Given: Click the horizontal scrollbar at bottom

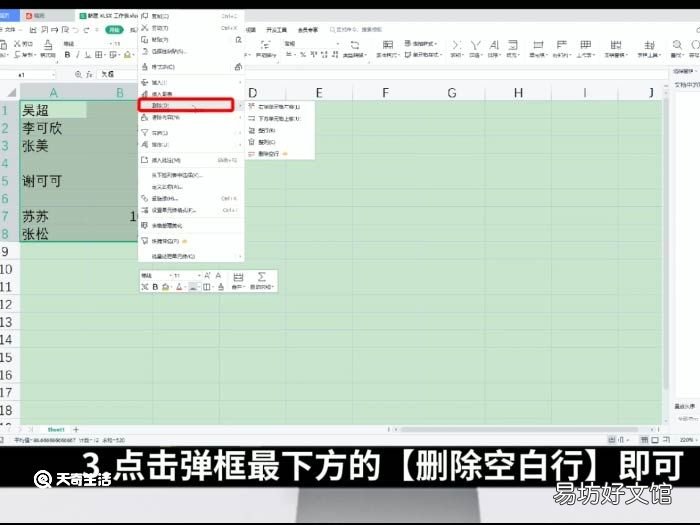Looking at the screenshot, I should tap(522, 429).
